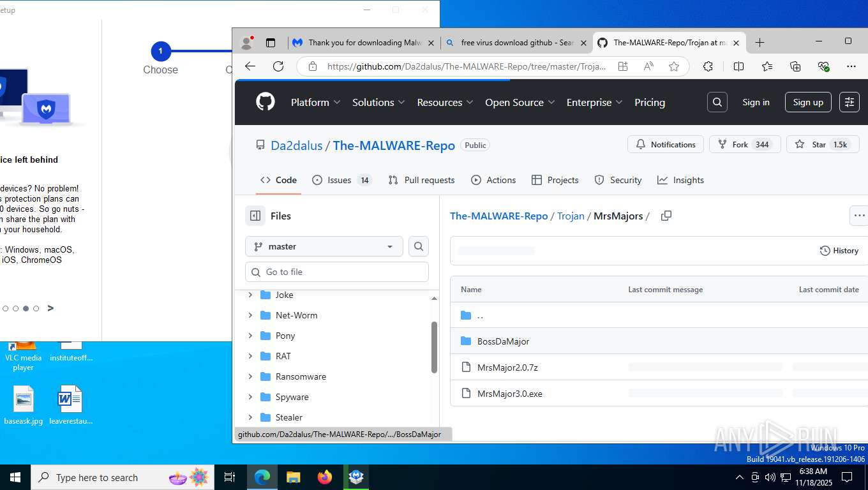
Task: Open the more file actions ellipsis
Action: click(859, 216)
